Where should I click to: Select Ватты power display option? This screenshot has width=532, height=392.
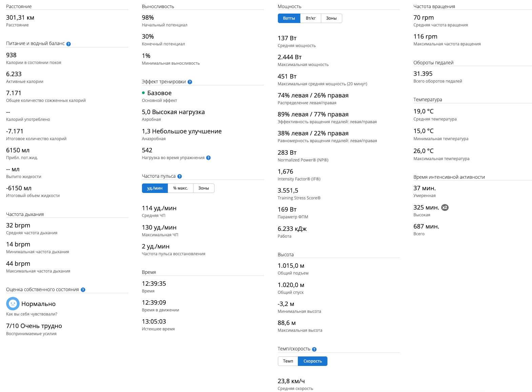pyautogui.click(x=289, y=18)
